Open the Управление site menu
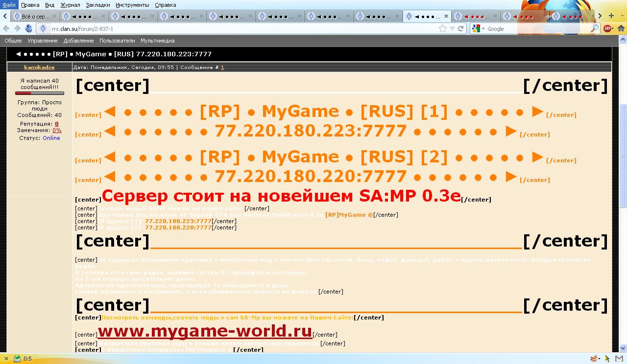The height and width of the screenshot is (364, 627). tap(43, 41)
